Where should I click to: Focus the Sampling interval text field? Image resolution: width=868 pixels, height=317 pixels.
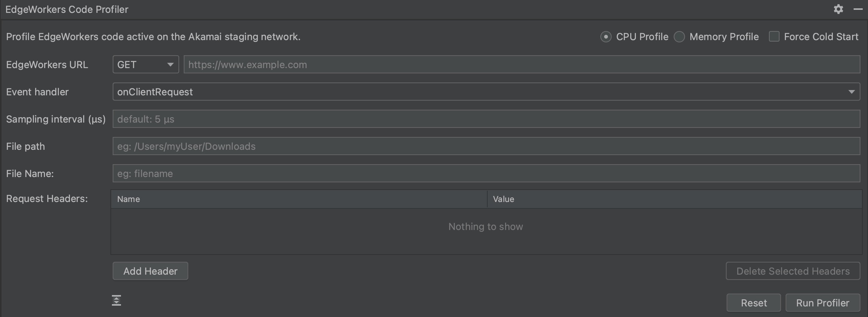click(486, 119)
